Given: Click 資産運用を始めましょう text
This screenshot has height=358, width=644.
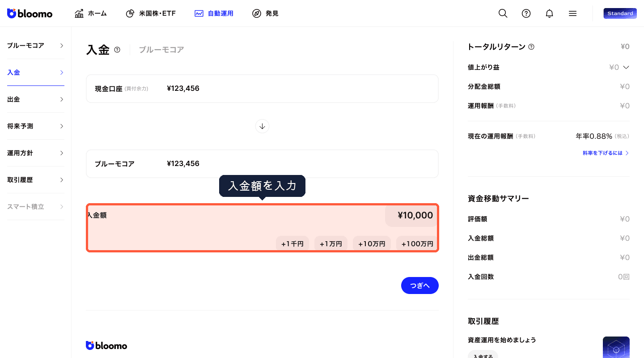Looking at the screenshot, I should 502,340.
